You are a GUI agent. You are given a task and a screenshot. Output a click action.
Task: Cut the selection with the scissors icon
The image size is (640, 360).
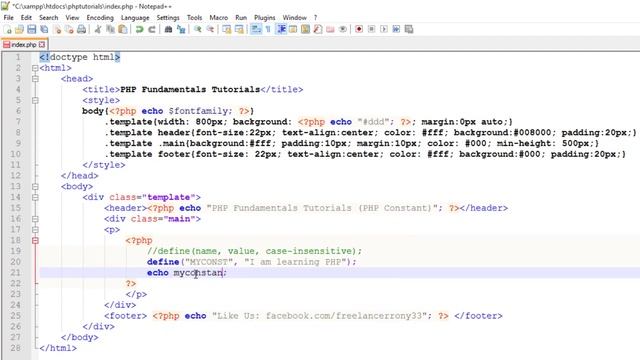coord(98,29)
